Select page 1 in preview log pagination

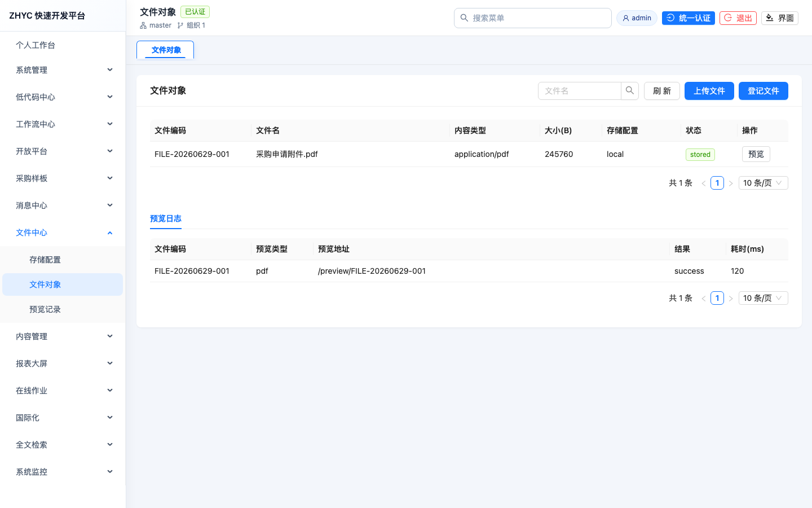point(717,298)
